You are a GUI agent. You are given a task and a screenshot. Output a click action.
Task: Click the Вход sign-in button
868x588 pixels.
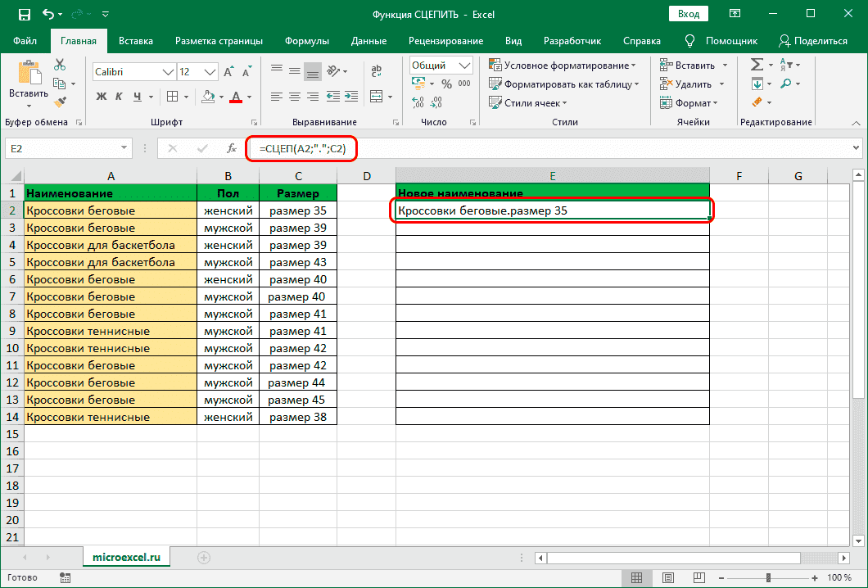(689, 14)
